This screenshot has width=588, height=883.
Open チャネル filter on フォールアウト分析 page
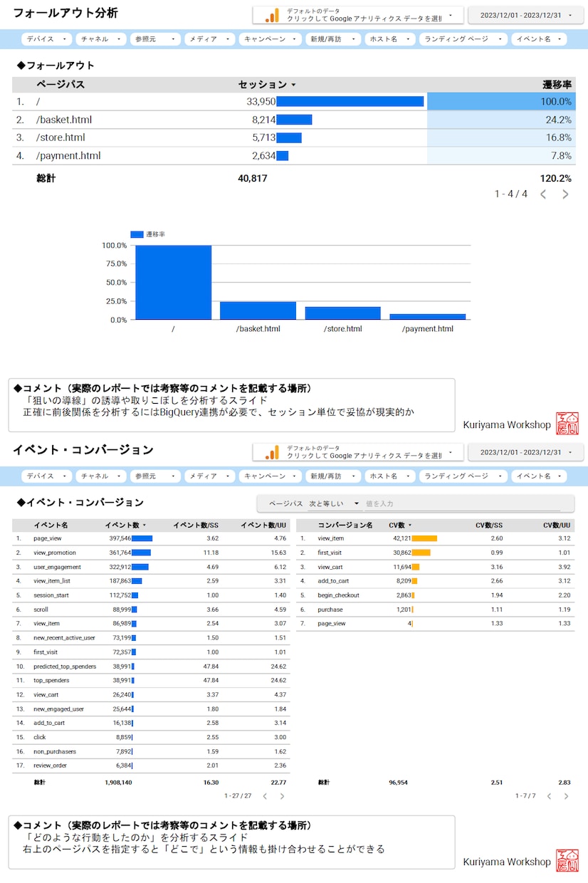(101, 39)
